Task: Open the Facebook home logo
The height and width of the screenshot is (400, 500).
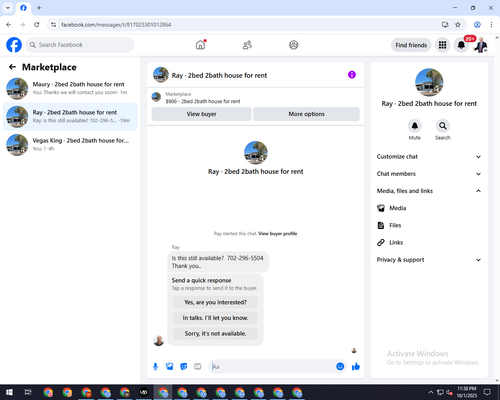Action: (x=14, y=45)
